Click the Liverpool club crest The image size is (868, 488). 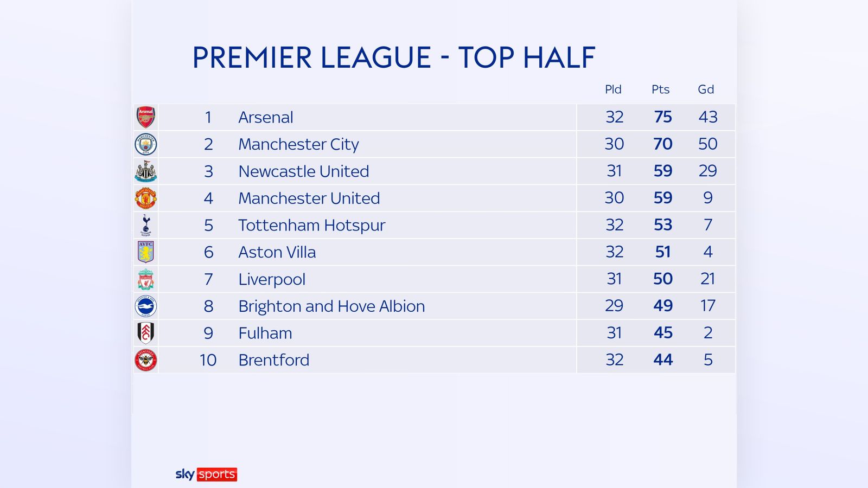(146, 279)
